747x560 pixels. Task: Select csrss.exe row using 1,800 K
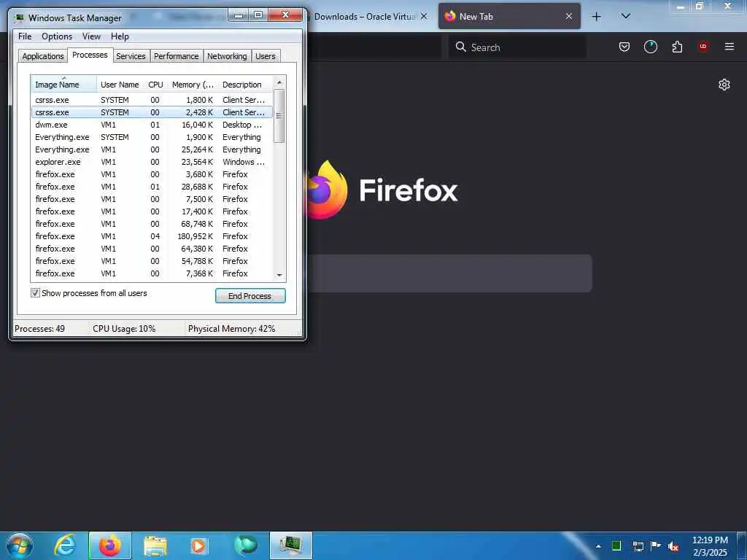point(152,100)
